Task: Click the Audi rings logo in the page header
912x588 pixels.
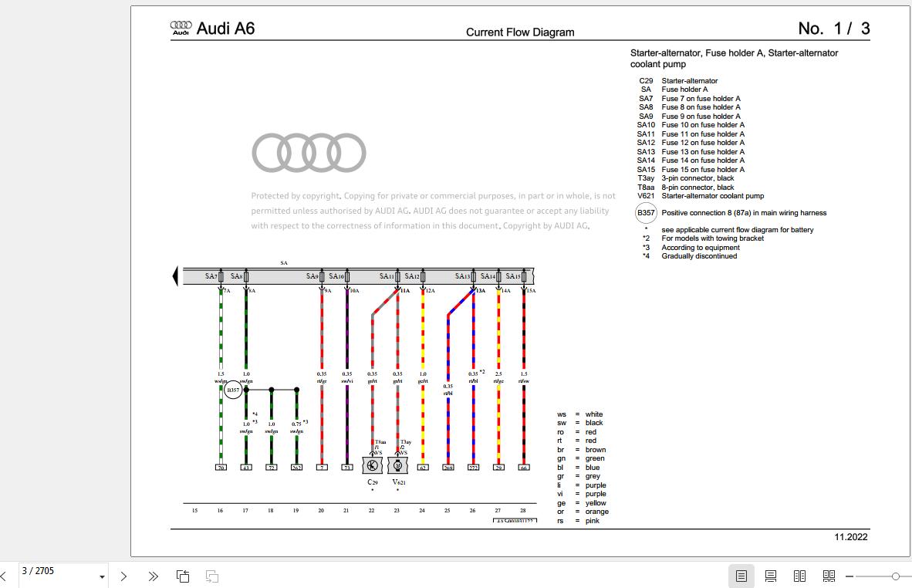Action: click(x=181, y=27)
